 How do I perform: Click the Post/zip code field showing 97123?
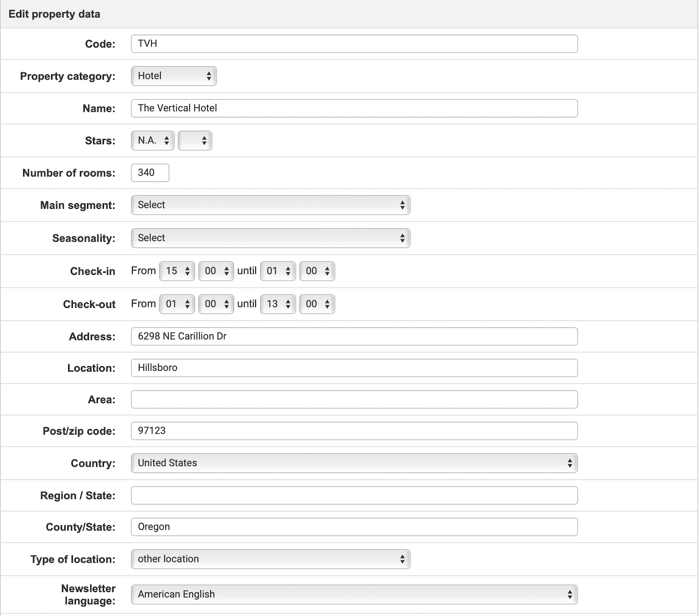point(354,431)
